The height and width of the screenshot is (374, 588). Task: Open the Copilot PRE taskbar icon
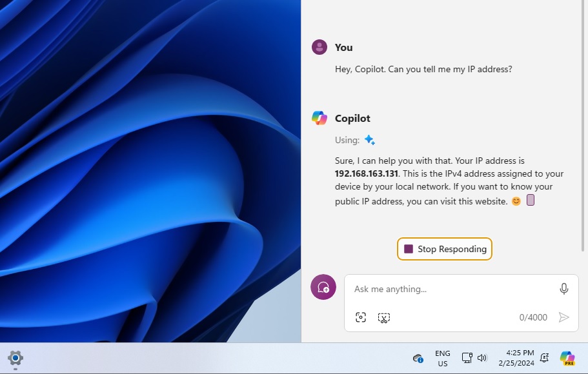tap(566, 357)
